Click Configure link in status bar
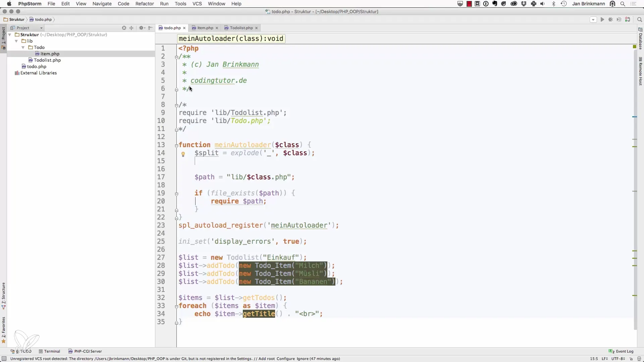 point(285,359)
